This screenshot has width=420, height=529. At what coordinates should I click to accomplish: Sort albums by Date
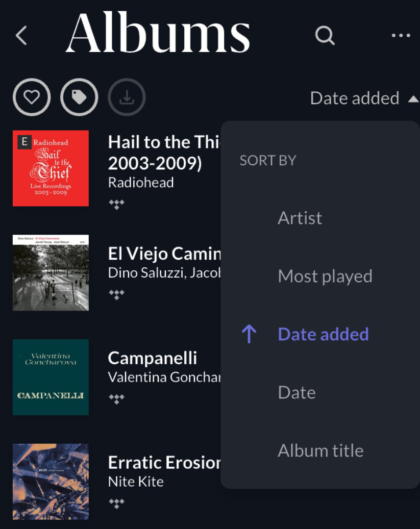coord(297,392)
